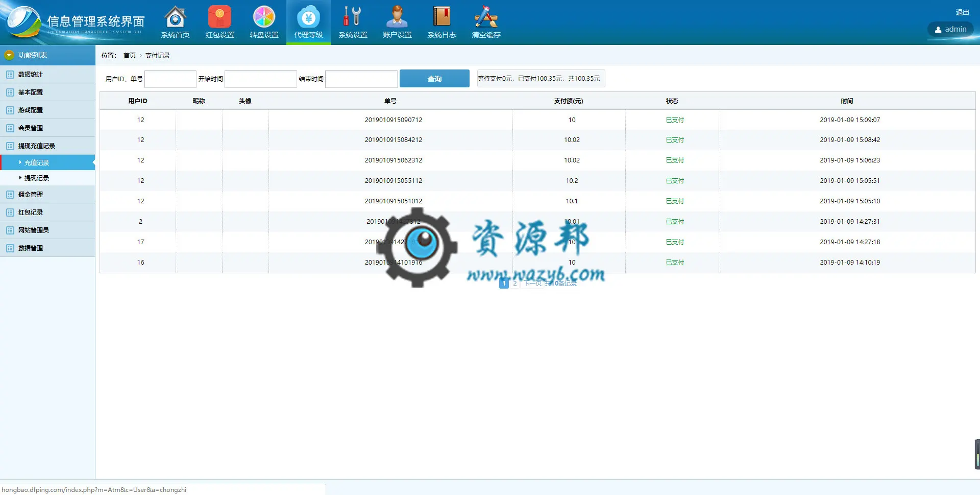
Task: Focus the 用户ID、单号 search field
Action: 170,79
